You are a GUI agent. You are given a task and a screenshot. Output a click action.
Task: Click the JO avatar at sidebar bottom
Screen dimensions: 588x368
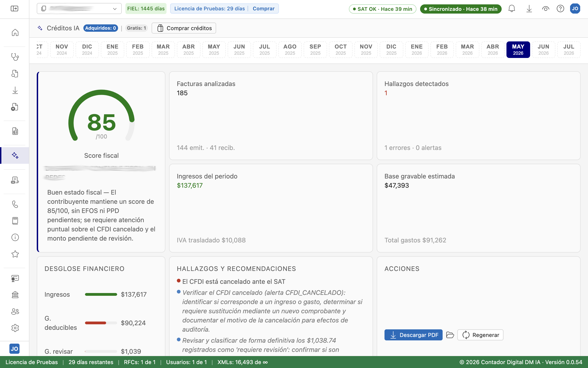(x=14, y=349)
